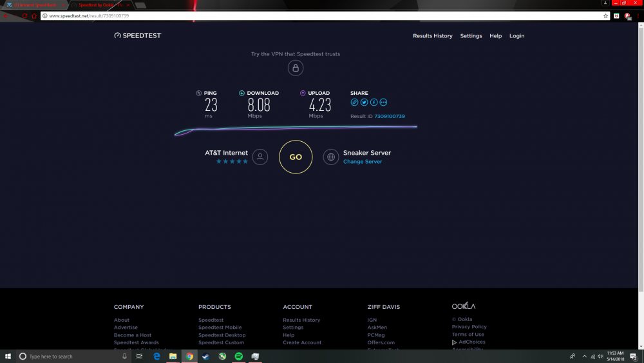Viewport: 644px width, 363px height.
Task: Open the Chrome three-dot menu
Action: [638, 15]
